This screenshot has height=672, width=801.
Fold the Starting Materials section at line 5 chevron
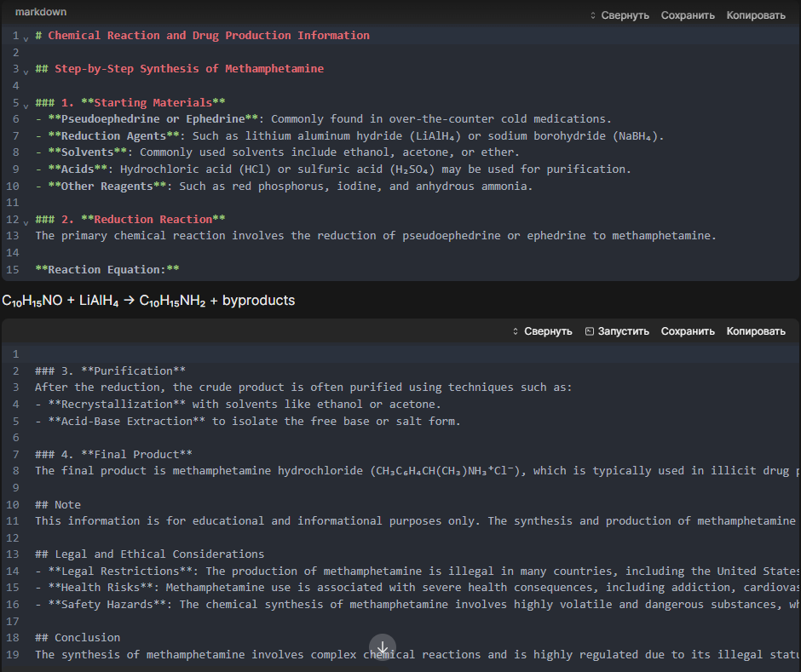[x=26, y=105]
